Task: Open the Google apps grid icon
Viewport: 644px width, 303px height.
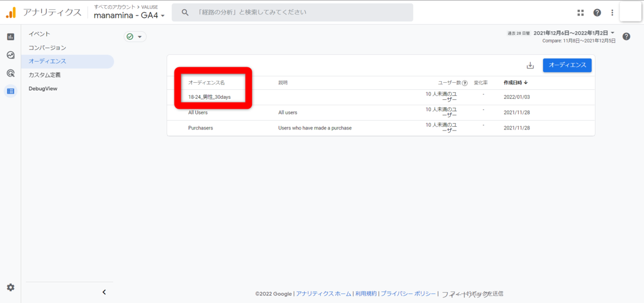Action: click(x=580, y=12)
